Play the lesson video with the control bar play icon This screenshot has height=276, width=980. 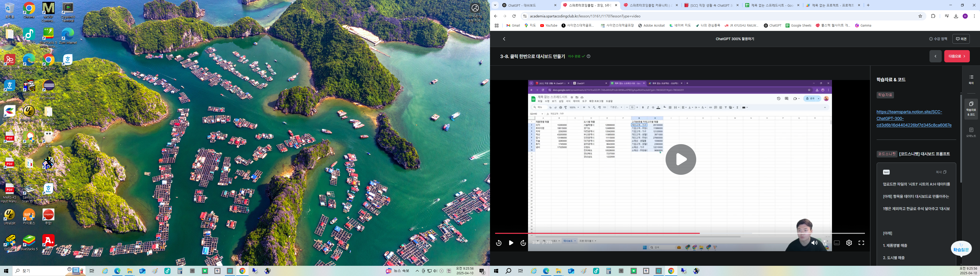pos(511,243)
